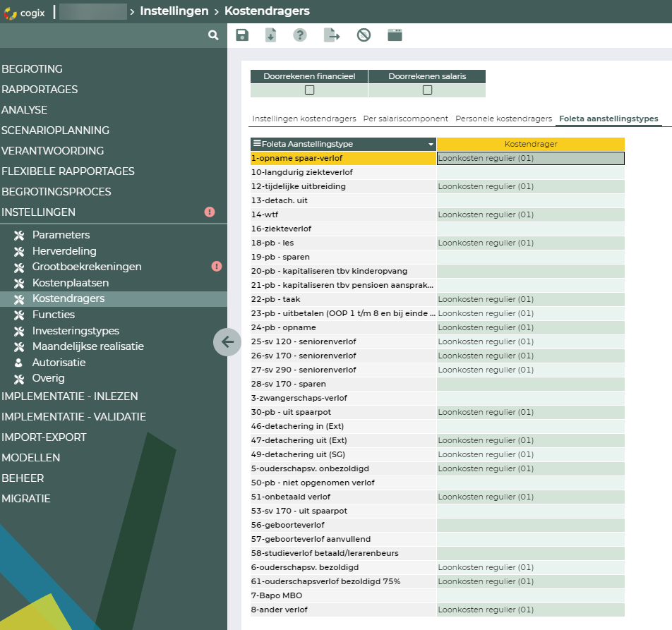Open the Personele kostendragers tab

(503, 119)
